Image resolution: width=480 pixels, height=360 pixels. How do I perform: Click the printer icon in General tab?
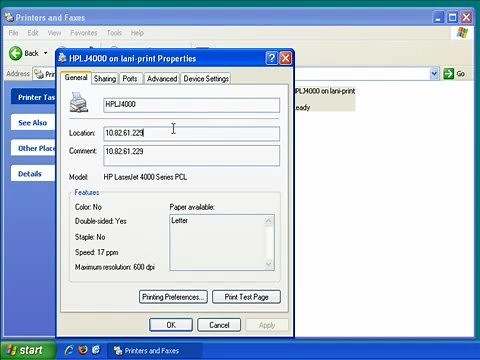pyautogui.click(x=79, y=102)
